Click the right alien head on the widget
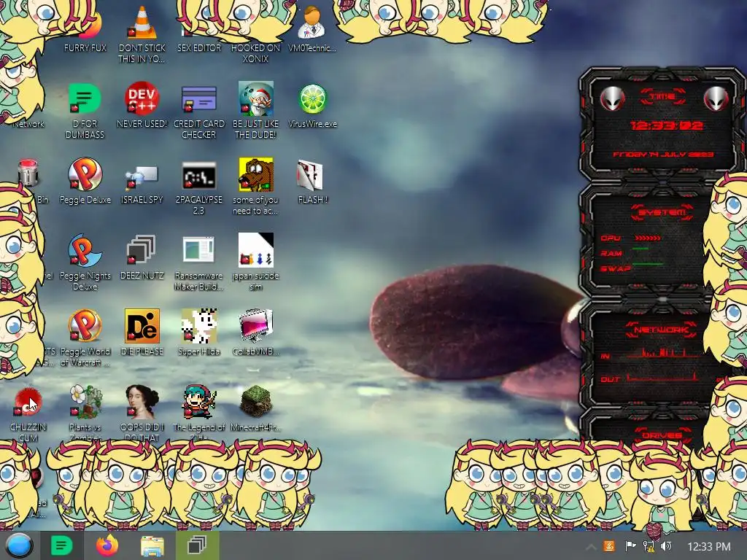The width and height of the screenshot is (747, 560). (716, 98)
